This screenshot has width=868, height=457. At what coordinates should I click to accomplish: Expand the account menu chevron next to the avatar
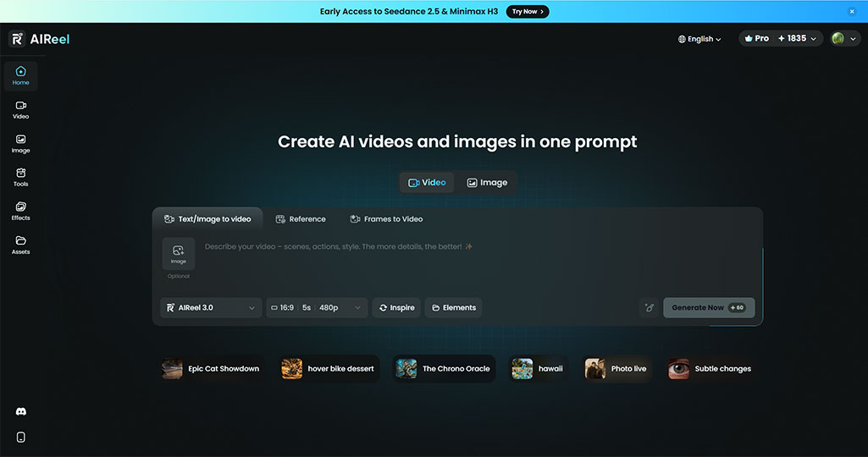tap(853, 39)
